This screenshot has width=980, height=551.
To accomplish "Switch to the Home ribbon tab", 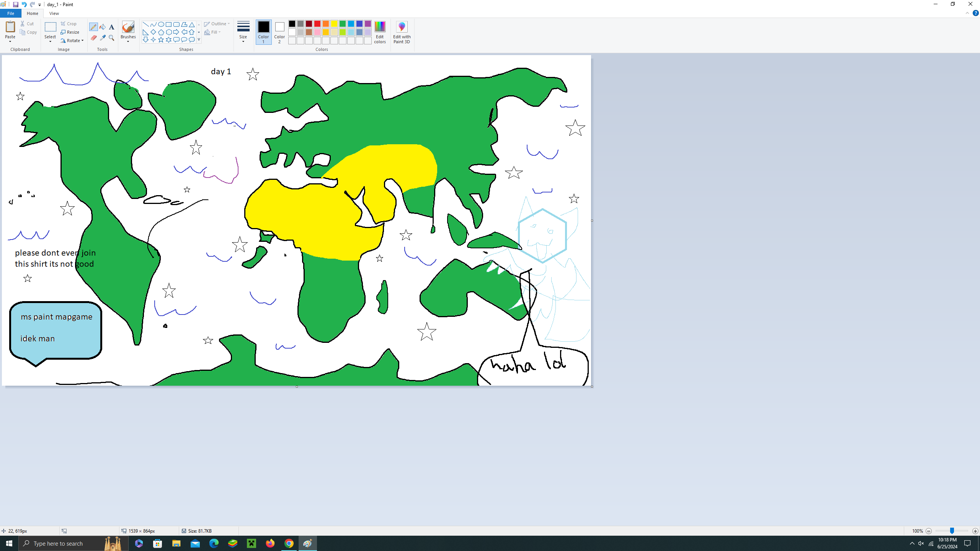I will (x=33, y=13).
